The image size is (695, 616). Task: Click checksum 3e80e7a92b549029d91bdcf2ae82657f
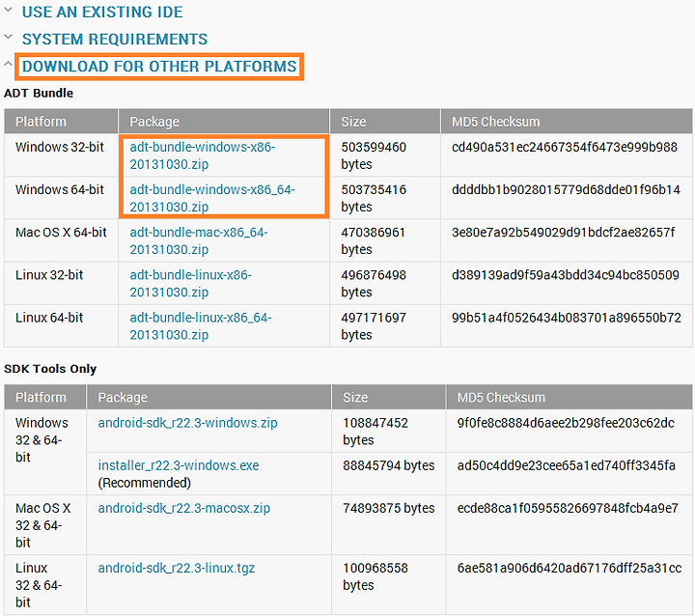[x=563, y=232]
